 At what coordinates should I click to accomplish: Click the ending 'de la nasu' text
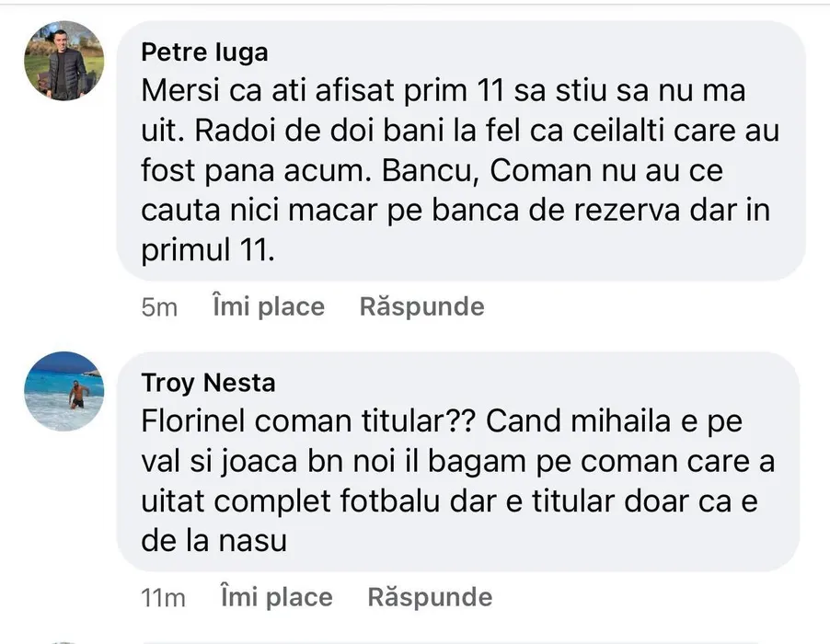tap(214, 542)
